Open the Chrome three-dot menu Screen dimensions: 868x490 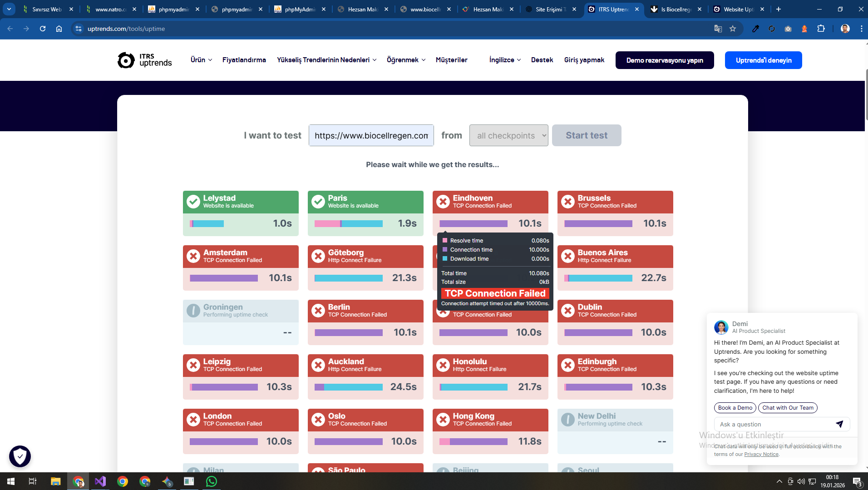(861, 29)
